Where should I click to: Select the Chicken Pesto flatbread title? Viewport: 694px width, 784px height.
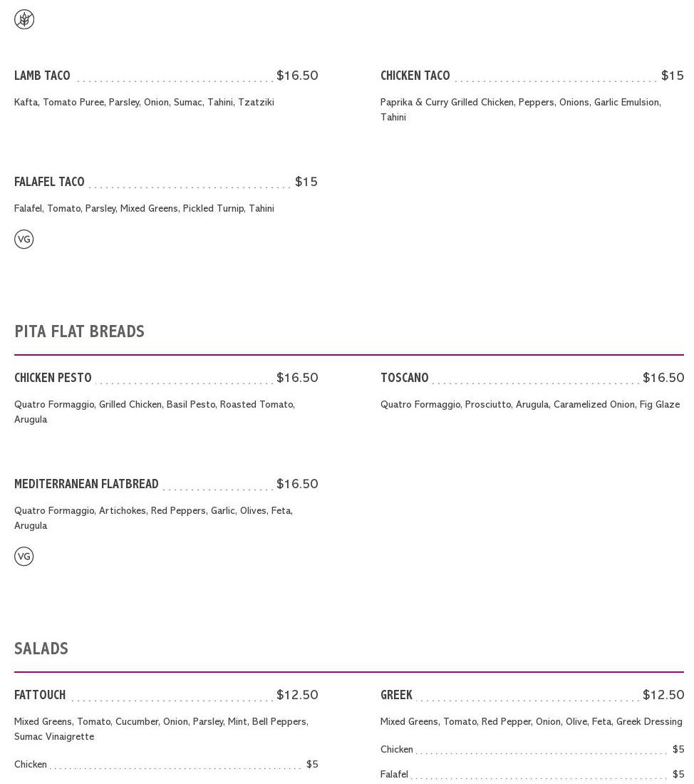click(x=53, y=378)
